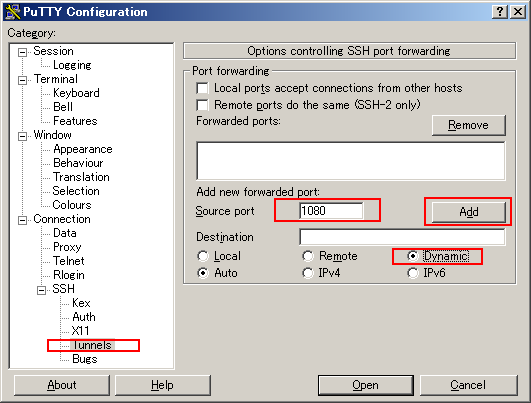Enable local ports accept connections from other hosts
This screenshot has height=403, width=531.
point(203,88)
